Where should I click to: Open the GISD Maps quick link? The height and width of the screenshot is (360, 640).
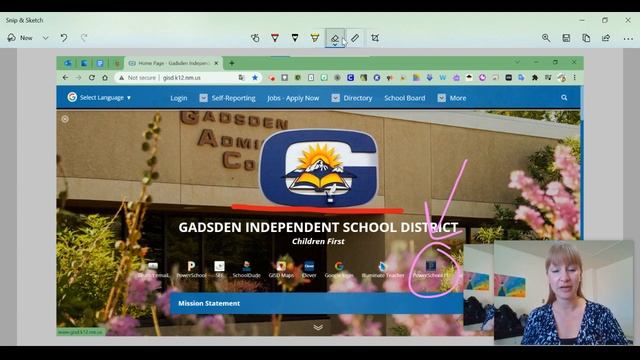281,270
